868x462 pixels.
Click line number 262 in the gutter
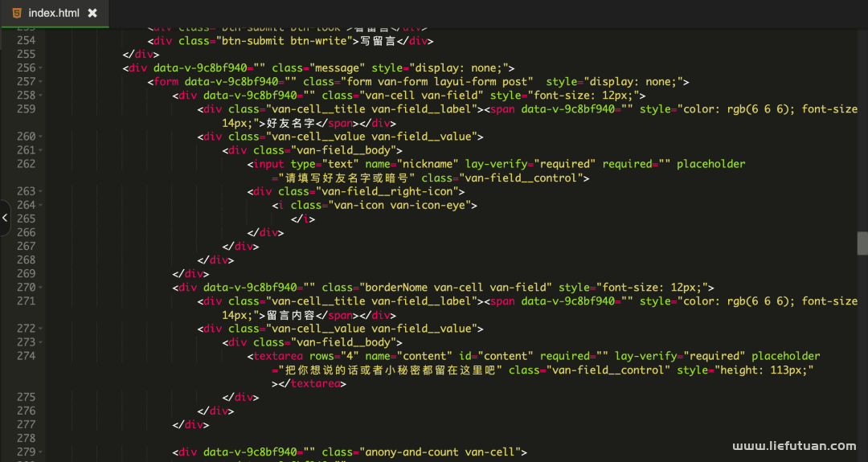pyautogui.click(x=26, y=164)
